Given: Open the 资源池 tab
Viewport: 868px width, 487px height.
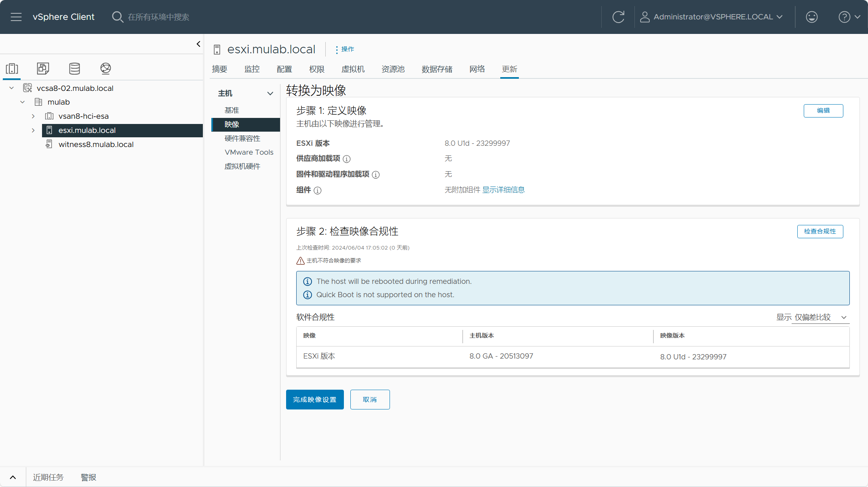Looking at the screenshot, I should click(x=393, y=69).
